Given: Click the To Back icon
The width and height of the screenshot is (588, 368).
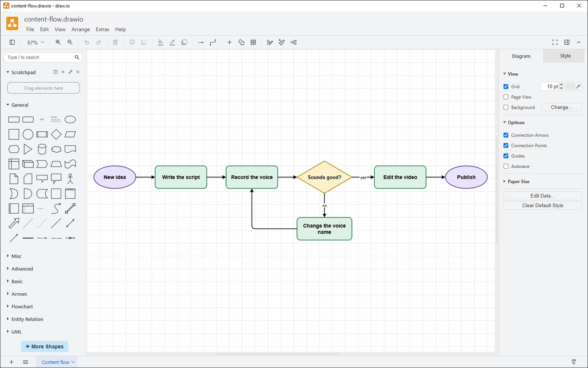Looking at the screenshot, I should [144, 42].
